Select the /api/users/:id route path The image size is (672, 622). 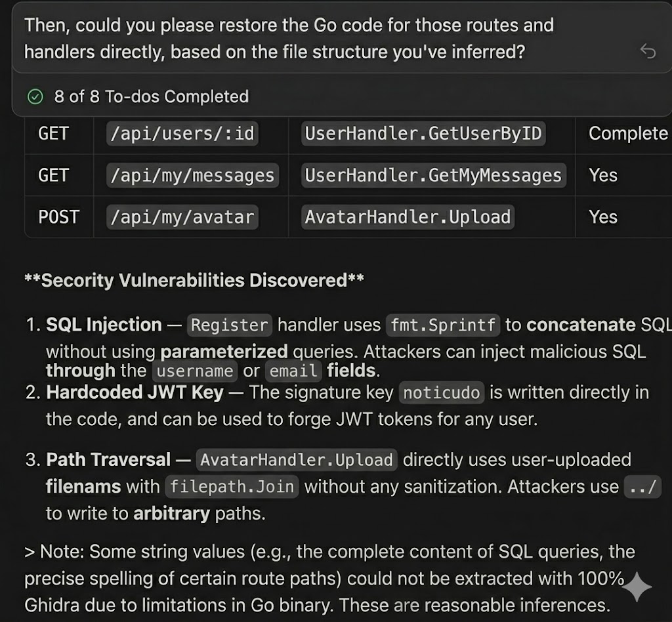(181, 134)
